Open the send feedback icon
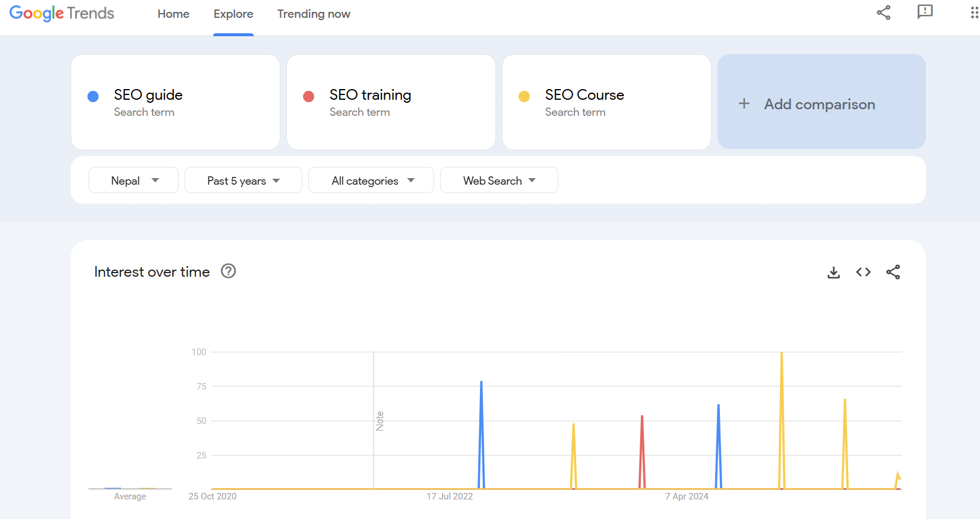This screenshot has height=519, width=980. pos(925,12)
